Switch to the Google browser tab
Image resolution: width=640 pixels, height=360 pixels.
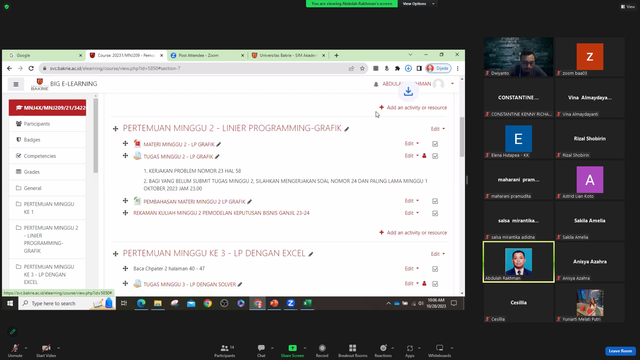[44, 55]
